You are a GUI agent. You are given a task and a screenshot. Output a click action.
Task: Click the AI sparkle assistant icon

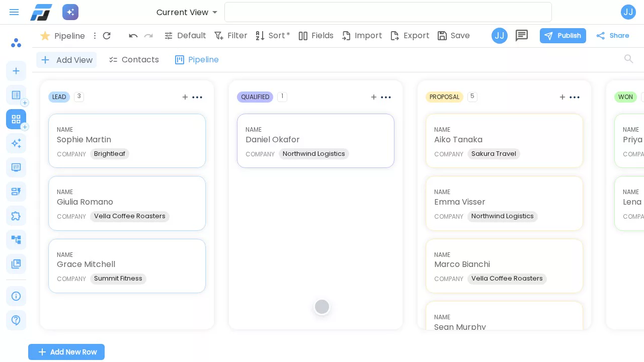pos(70,12)
